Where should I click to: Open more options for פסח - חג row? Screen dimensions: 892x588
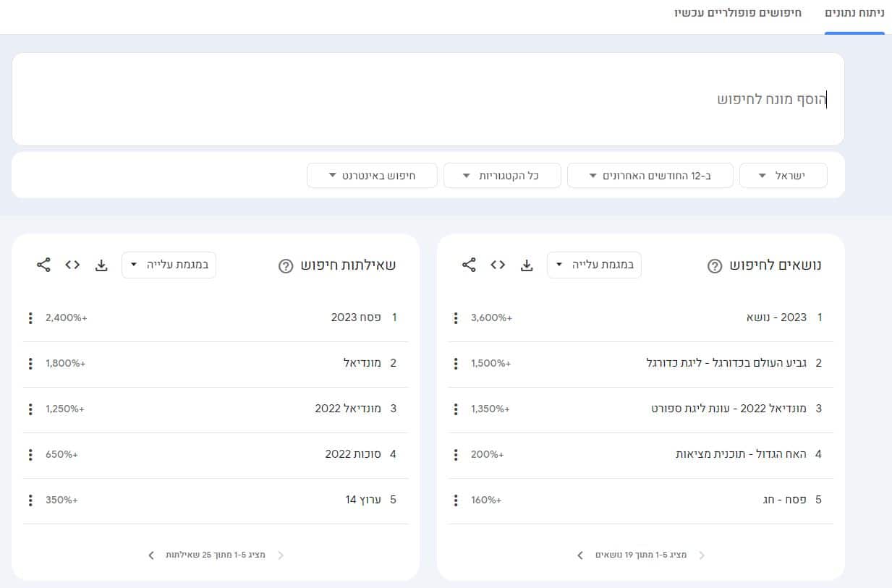(456, 500)
